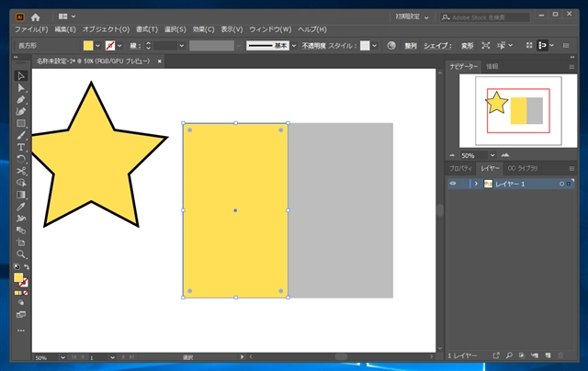Screen dimensions: 588x371
Task: Select the Blend tool
Action: (21, 230)
